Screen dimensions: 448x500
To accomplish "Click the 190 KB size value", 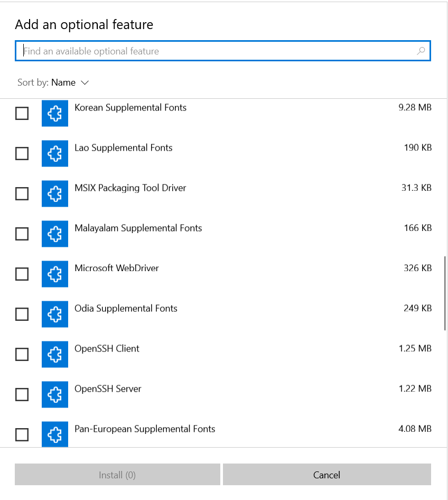I will point(418,147).
